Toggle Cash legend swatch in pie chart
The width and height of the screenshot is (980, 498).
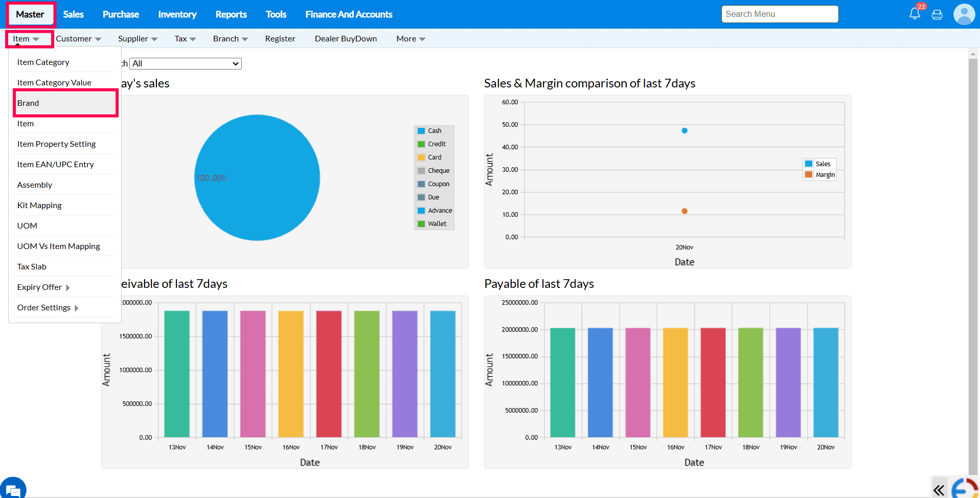421,131
